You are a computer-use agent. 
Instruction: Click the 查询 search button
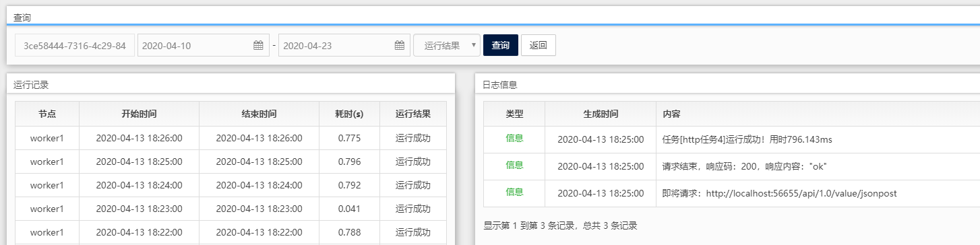click(501, 45)
